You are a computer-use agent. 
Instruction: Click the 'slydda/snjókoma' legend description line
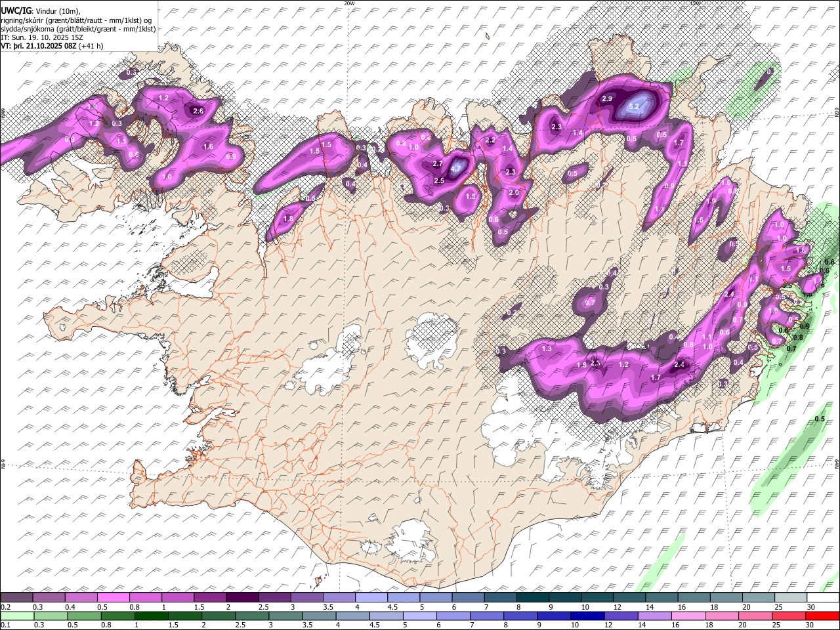point(79,29)
